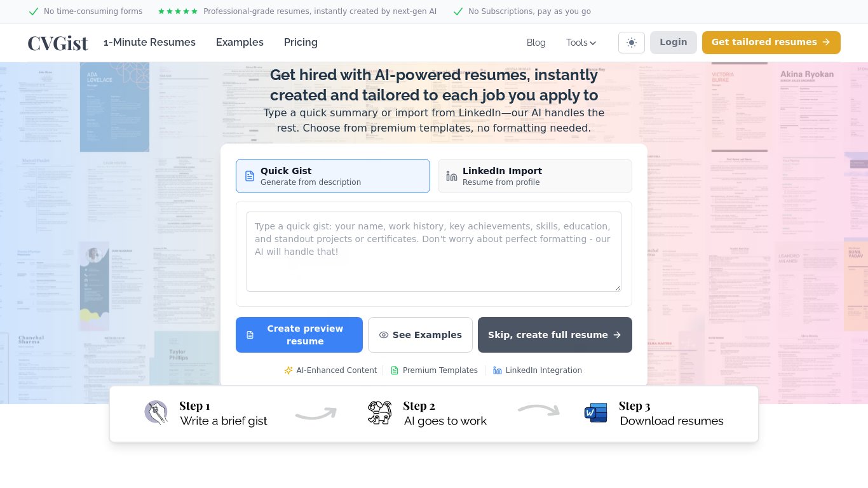This screenshot has width=868, height=488.
Task: Click Skip, create full resume button
Action: click(555, 335)
